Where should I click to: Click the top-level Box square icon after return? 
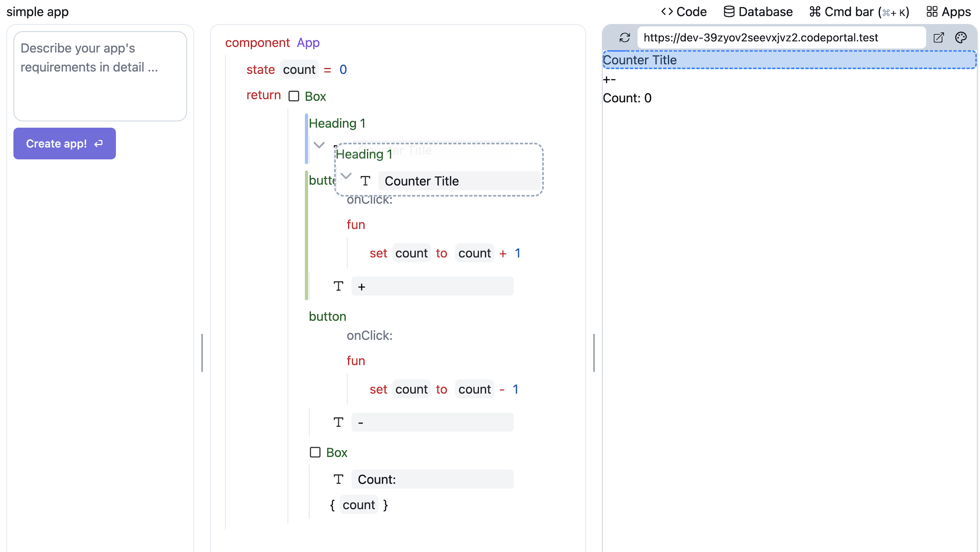pos(294,96)
